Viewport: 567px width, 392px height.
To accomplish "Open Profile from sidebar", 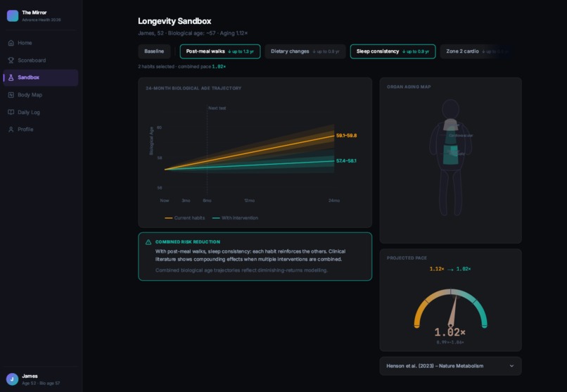I will (41, 129).
